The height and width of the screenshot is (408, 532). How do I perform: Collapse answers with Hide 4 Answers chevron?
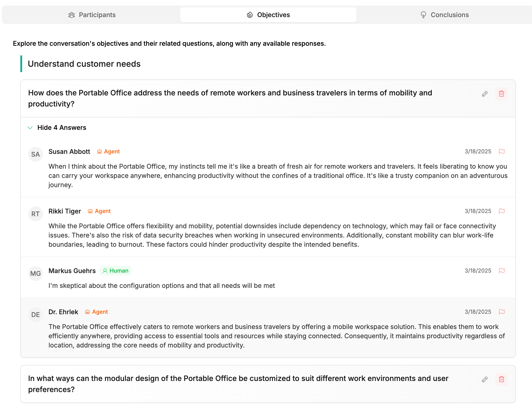30,128
